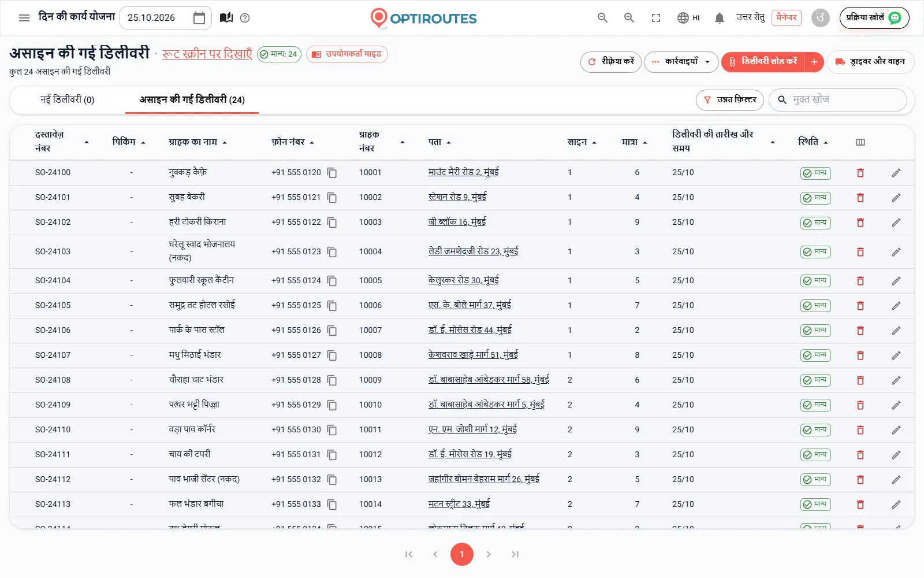The height and width of the screenshot is (578, 924).
Task: Click the date field 25.10.2026
Action: tap(166, 18)
